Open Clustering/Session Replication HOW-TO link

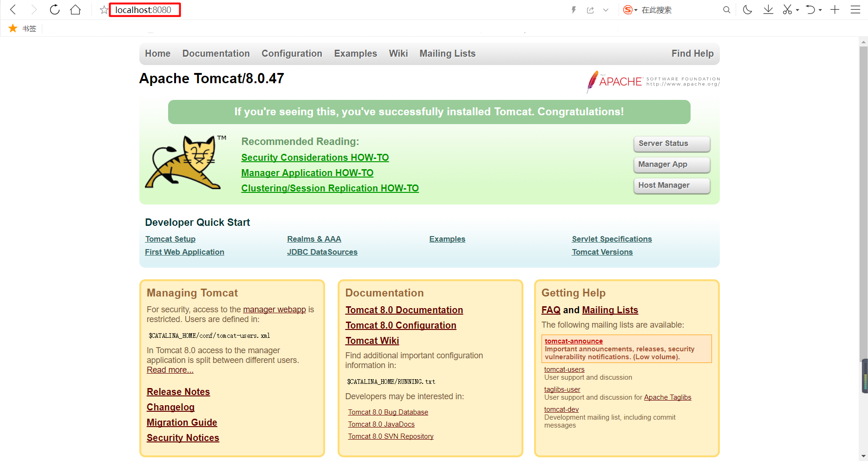(x=330, y=188)
